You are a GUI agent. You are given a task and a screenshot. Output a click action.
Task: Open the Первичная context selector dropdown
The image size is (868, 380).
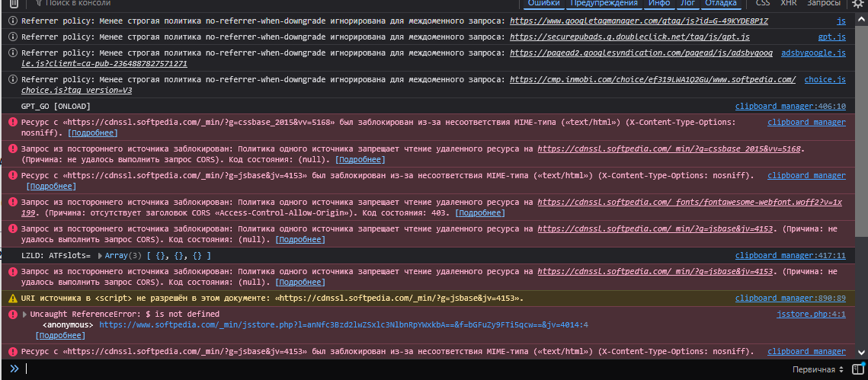[817, 369]
